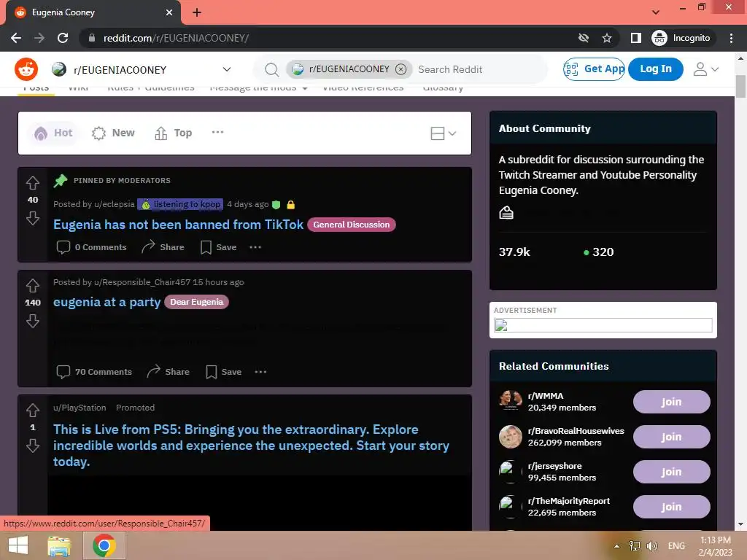Image resolution: width=747 pixels, height=560 pixels.
Task: Click Chrome icon in taskbar
Action: tap(104, 545)
